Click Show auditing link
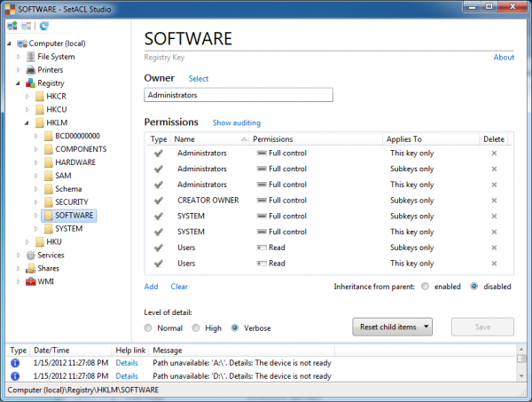The width and height of the screenshot is (532, 402). [237, 123]
